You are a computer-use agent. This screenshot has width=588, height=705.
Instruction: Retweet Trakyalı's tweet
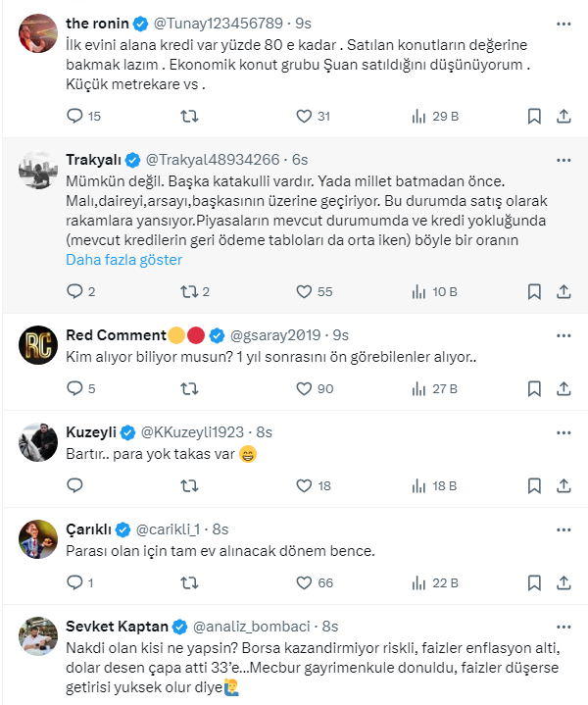(x=190, y=291)
